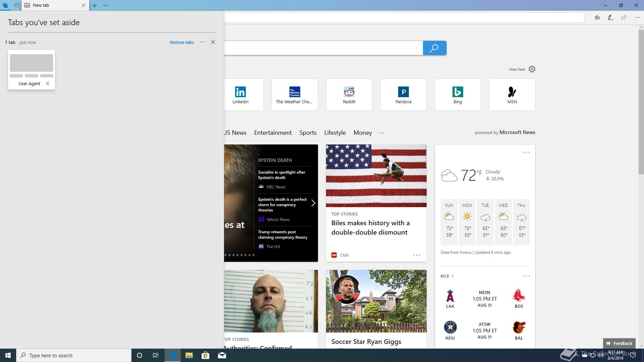
Task: Open Soccer Star Ryan Giggs article
Action: [366, 342]
